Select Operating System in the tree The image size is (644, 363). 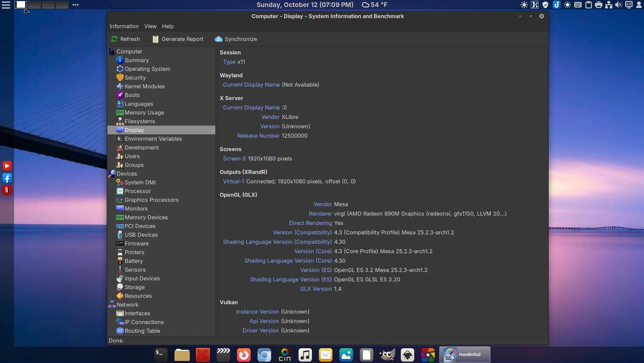click(147, 69)
